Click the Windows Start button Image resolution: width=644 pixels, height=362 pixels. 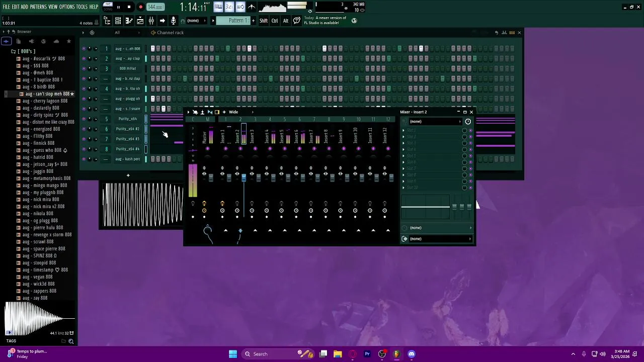(233, 354)
